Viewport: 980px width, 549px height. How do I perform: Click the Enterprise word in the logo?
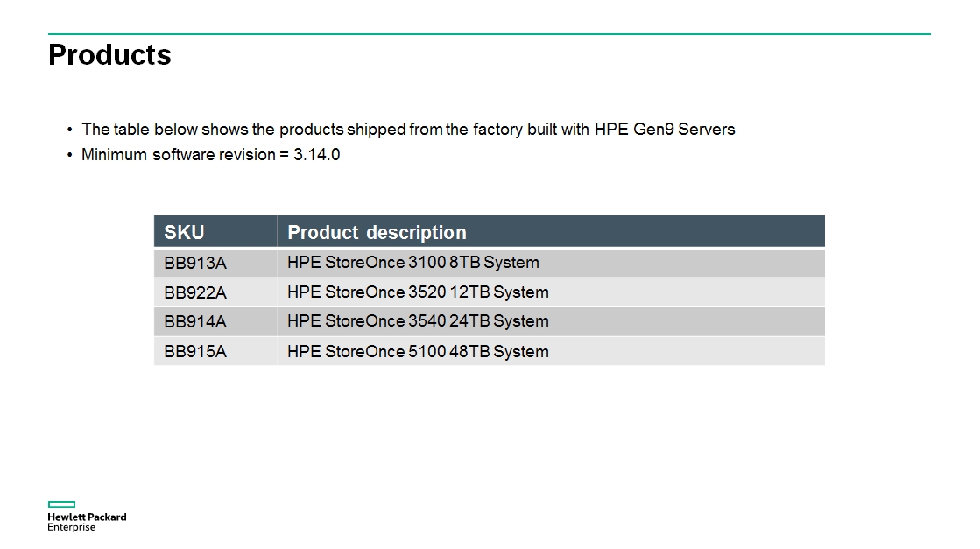tap(71, 527)
